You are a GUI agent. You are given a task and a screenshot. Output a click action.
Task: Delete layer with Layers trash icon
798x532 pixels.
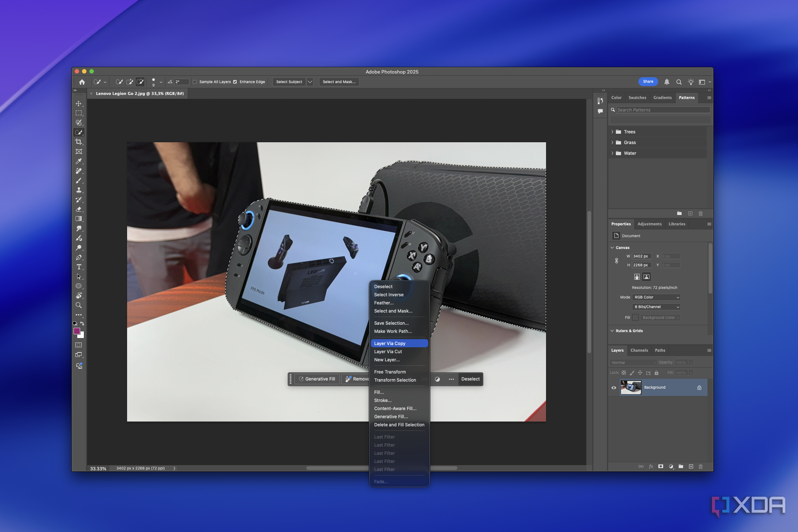point(700,466)
